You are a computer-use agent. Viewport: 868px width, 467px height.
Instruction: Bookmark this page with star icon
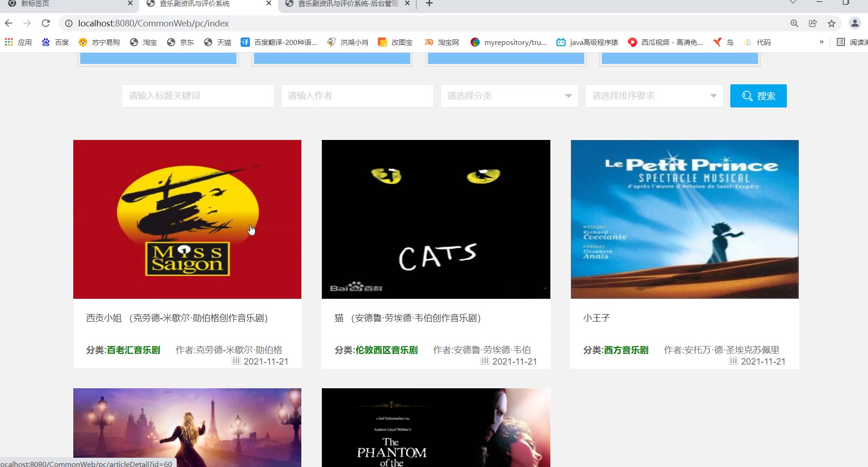pyautogui.click(x=831, y=23)
